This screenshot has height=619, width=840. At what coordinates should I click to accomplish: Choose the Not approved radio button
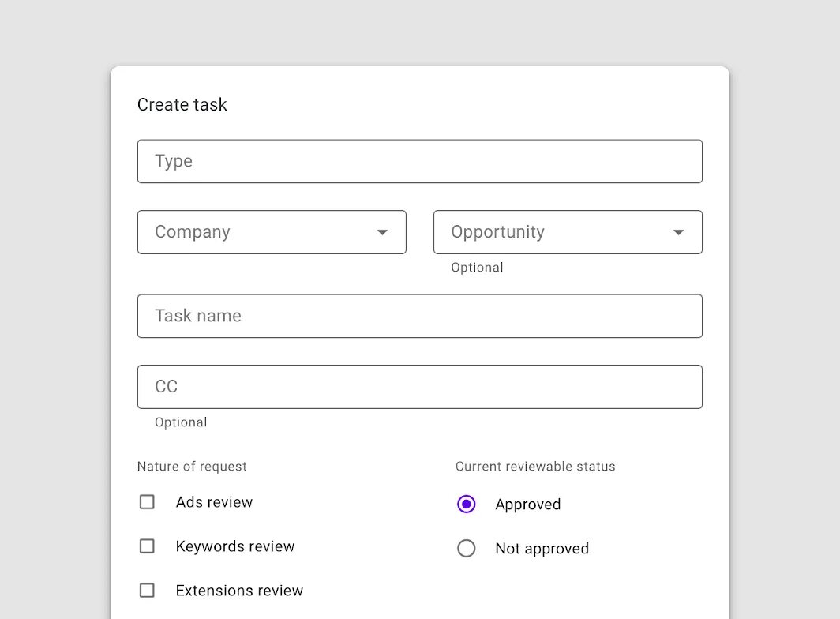tap(467, 549)
